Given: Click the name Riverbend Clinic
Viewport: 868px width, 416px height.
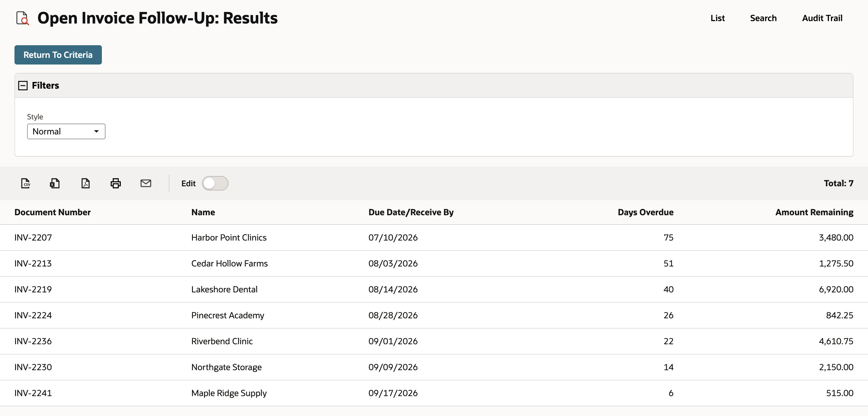Looking at the screenshot, I should tap(222, 341).
